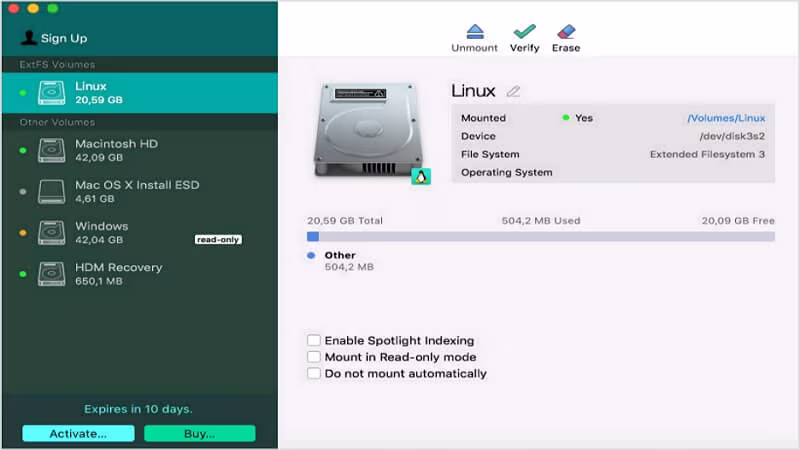Select the HDM Recovery volume

click(140, 274)
